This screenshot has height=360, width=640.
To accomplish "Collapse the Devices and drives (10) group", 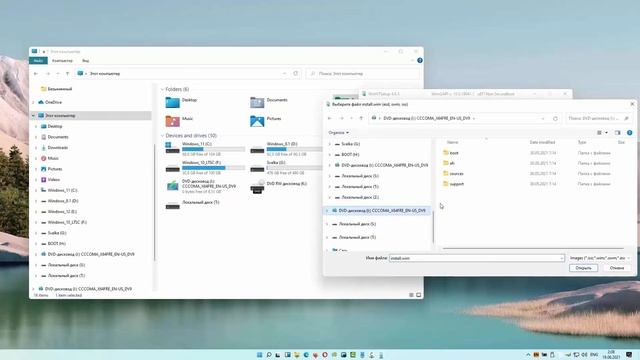I will tap(162, 136).
